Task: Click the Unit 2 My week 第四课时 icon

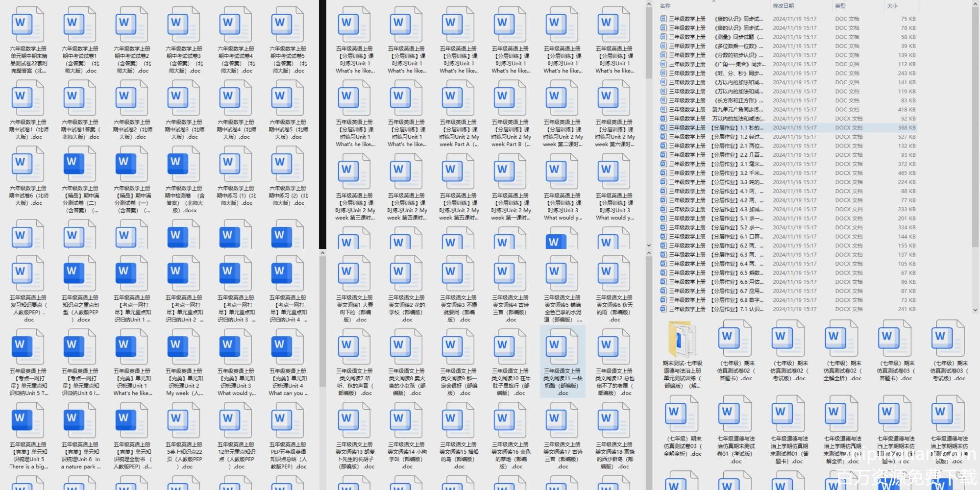Action: 406,171
